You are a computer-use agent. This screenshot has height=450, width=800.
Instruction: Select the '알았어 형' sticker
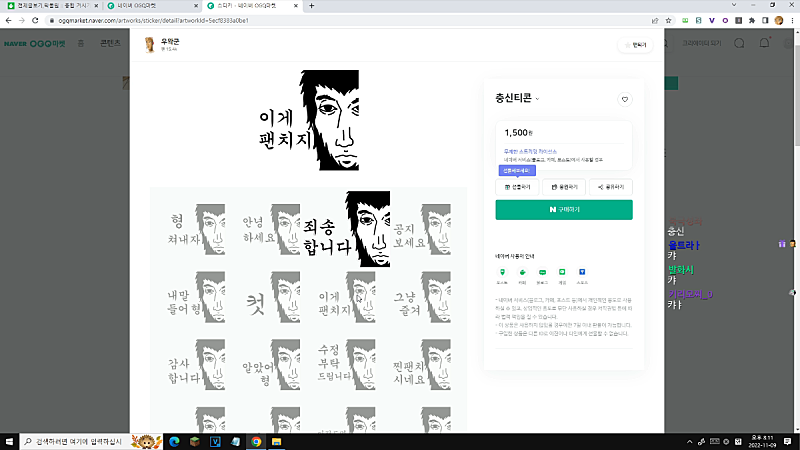pos(271,365)
